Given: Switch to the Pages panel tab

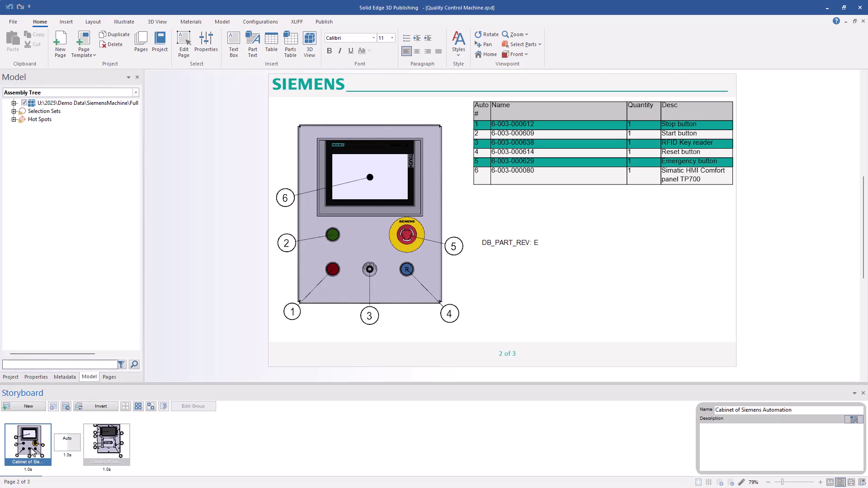Looking at the screenshot, I should coord(109,377).
